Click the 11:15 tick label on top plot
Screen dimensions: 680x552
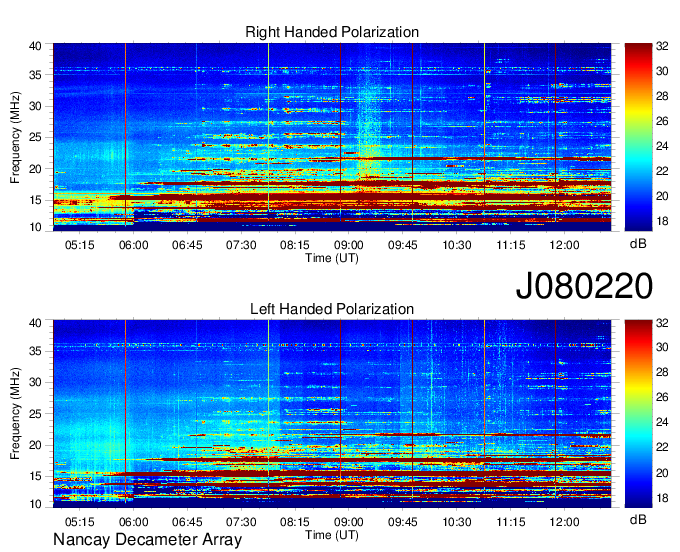click(511, 245)
